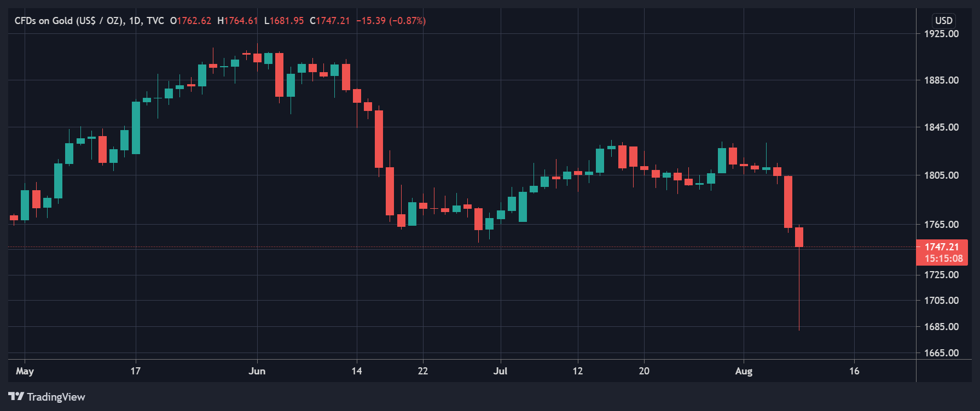980x411 pixels.
Task: Click the countdown timer 15:15:08
Action: coord(944,259)
